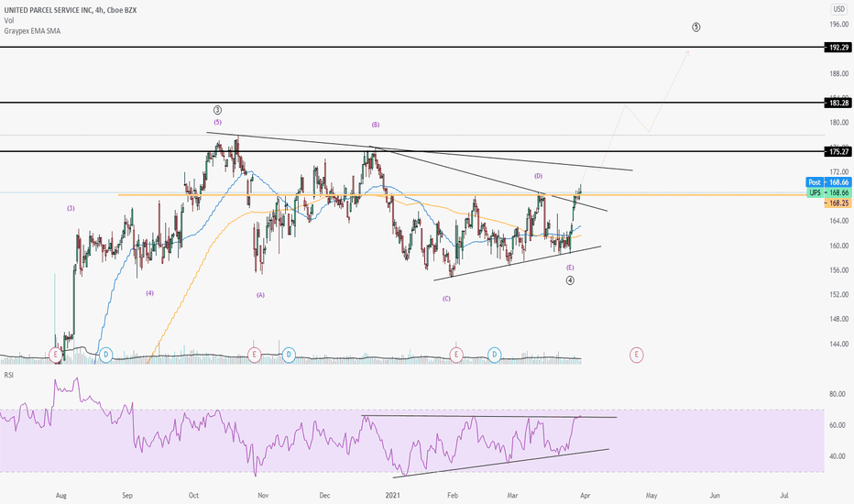Click the blue Post 168.66 price label
854x504 pixels.
(828, 182)
